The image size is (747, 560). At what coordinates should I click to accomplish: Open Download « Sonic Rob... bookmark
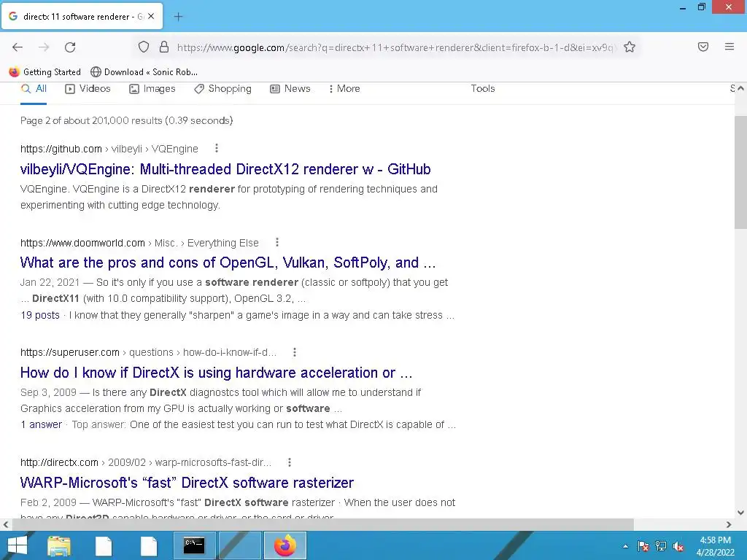point(144,72)
